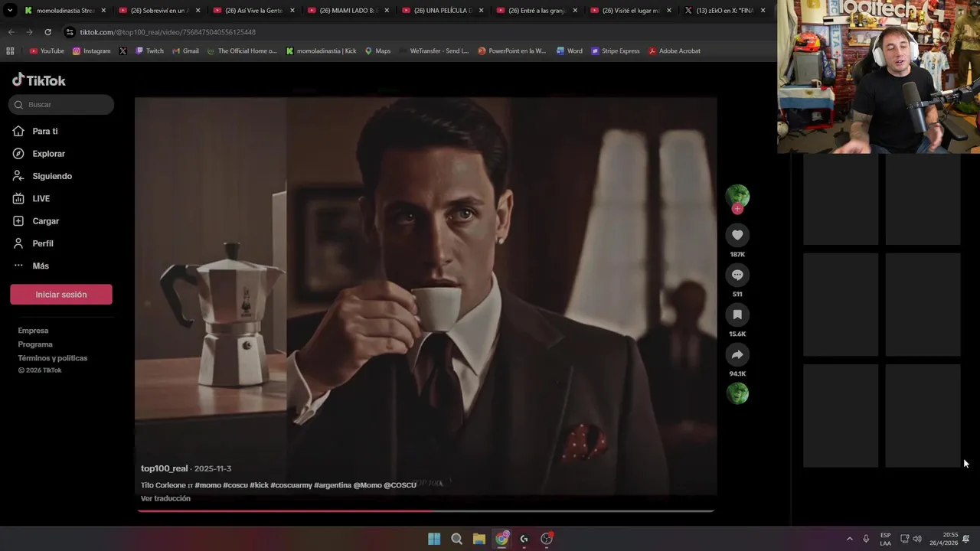Switch to MIAMI LADO B tab
Screen dimensions: 980x551
[348, 11]
